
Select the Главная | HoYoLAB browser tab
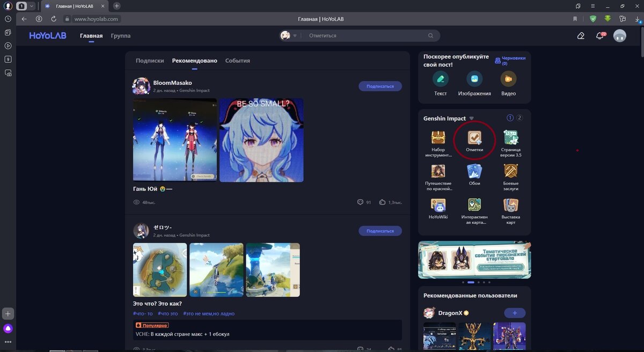point(74,6)
